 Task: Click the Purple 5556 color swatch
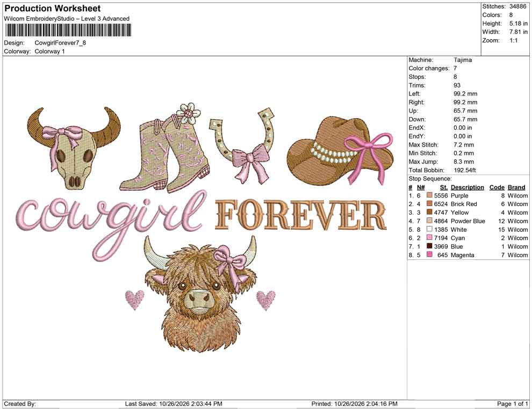(429, 195)
